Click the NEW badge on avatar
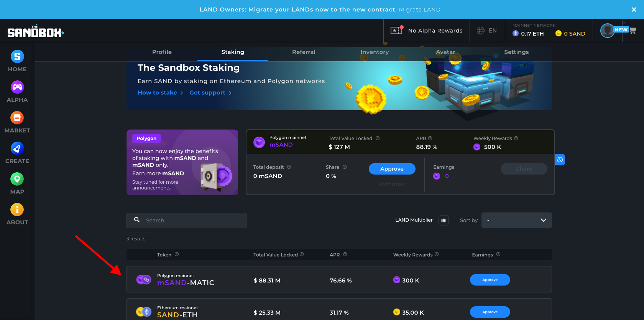 [621, 29]
